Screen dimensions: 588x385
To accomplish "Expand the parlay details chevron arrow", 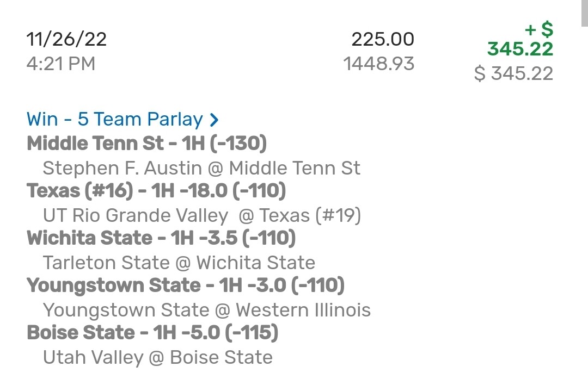I will pos(214,120).
